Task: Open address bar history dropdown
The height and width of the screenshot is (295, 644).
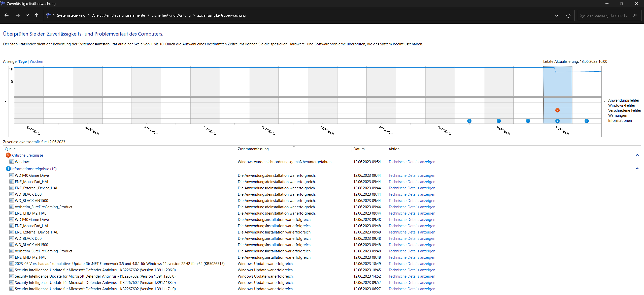Action: [x=557, y=16]
